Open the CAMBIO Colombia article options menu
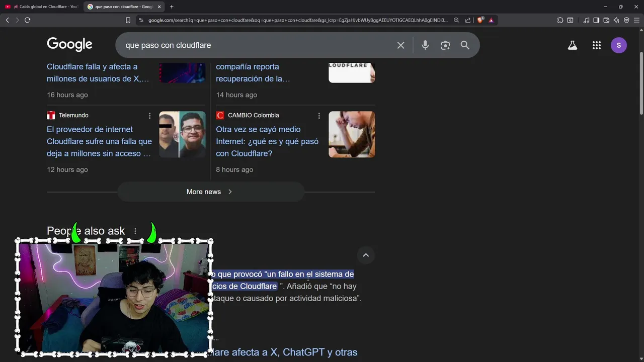Viewport: 644px width, 362px height. tap(318, 116)
